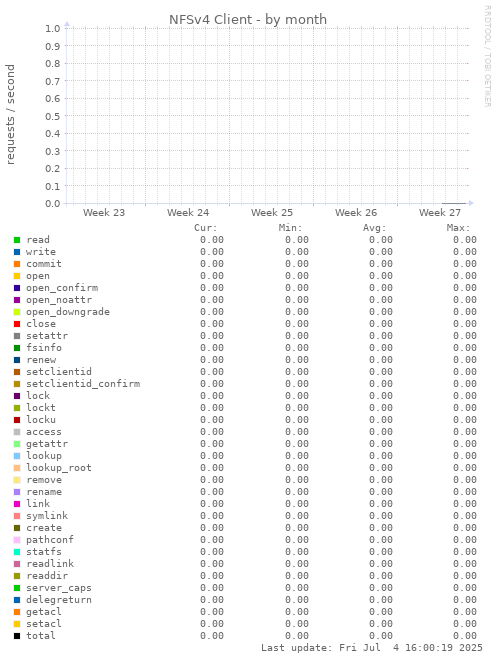Click the RRDTOOL / TOBI OETIKER watermark

click(488, 56)
